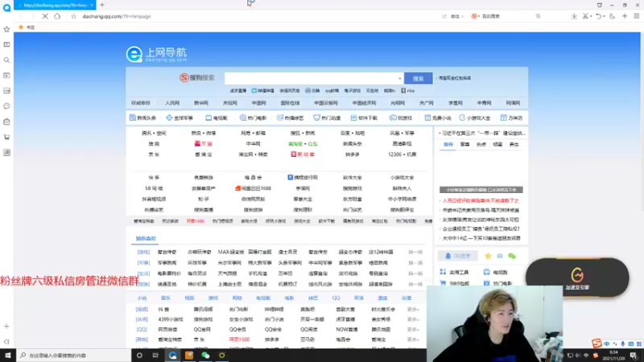The height and width of the screenshot is (362, 644).
Task: Open chat bubble icon in left sidebar
Action: 6,106
